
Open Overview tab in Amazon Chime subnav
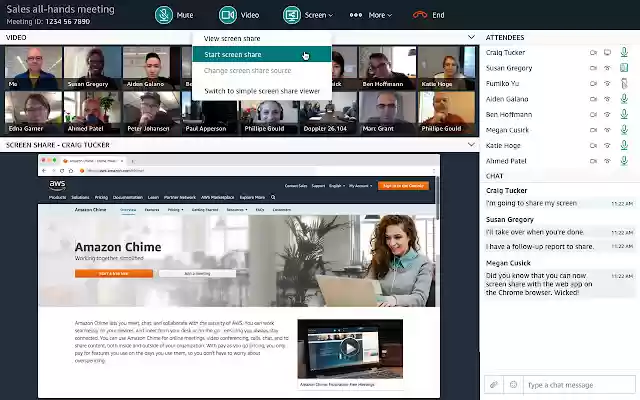coord(128,210)
